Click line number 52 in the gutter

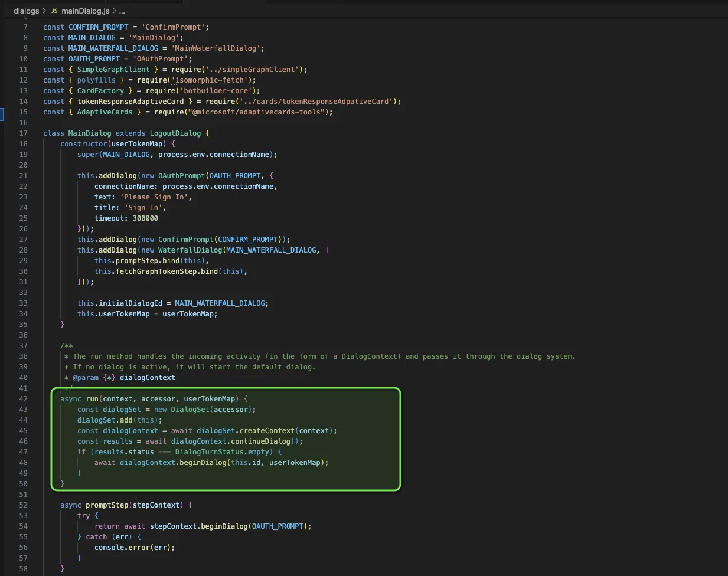[24, 505]
